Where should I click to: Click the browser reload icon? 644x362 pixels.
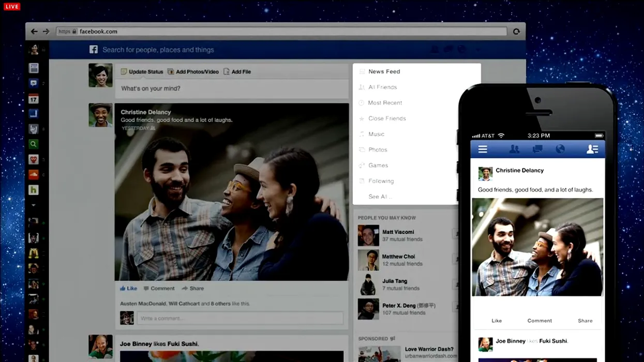pyautogui.click(x=516, y=32)
